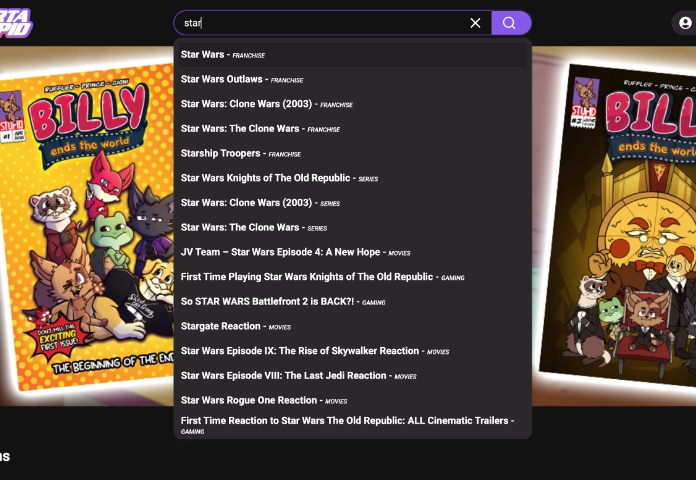Select 'Starship Troopers' franchise suggestion
This screenshot has height=480, width=696.
(x=240, y=154)
